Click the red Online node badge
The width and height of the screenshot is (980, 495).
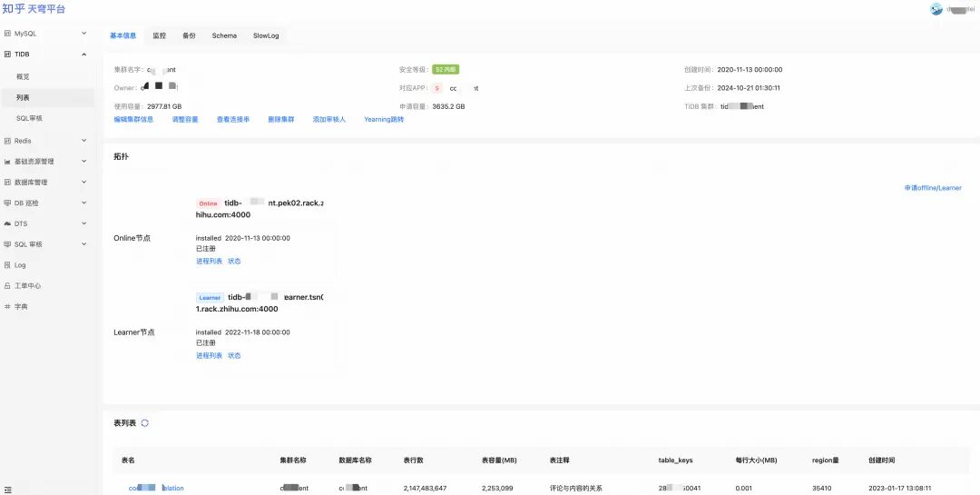coord(208,203)
